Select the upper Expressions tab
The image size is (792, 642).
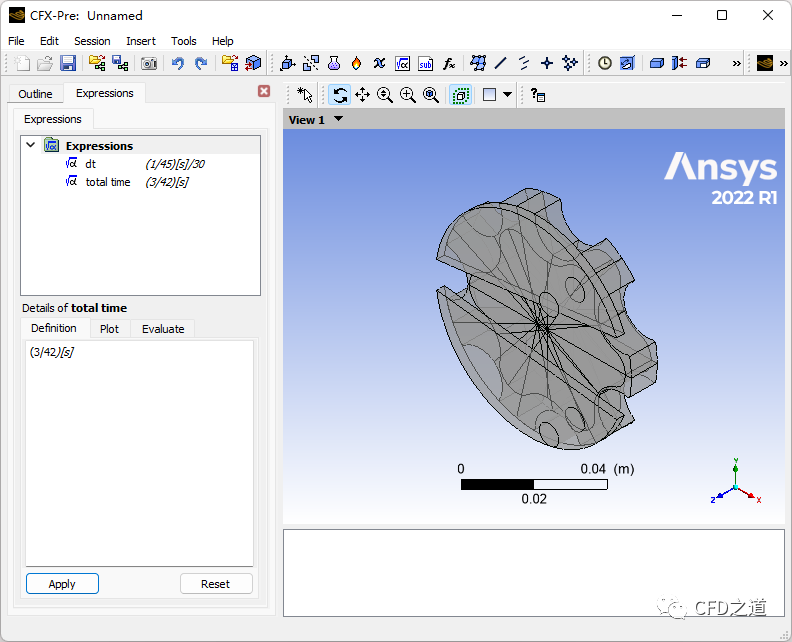105,93
